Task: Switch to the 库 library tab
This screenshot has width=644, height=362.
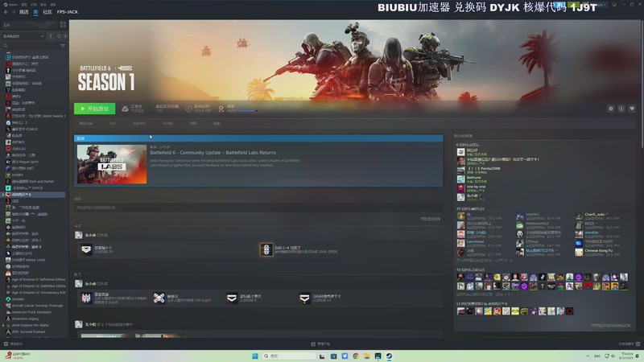Action: tap(35, 12)
